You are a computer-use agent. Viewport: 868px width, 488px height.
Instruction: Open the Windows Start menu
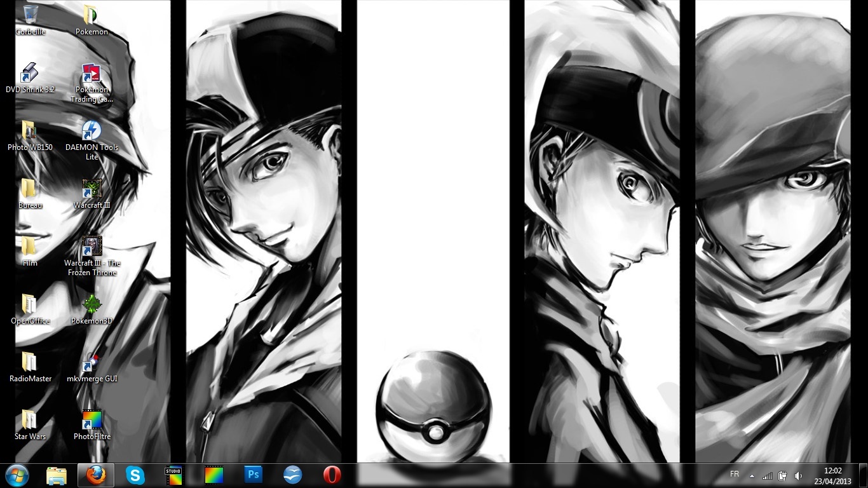pos(17,475)
